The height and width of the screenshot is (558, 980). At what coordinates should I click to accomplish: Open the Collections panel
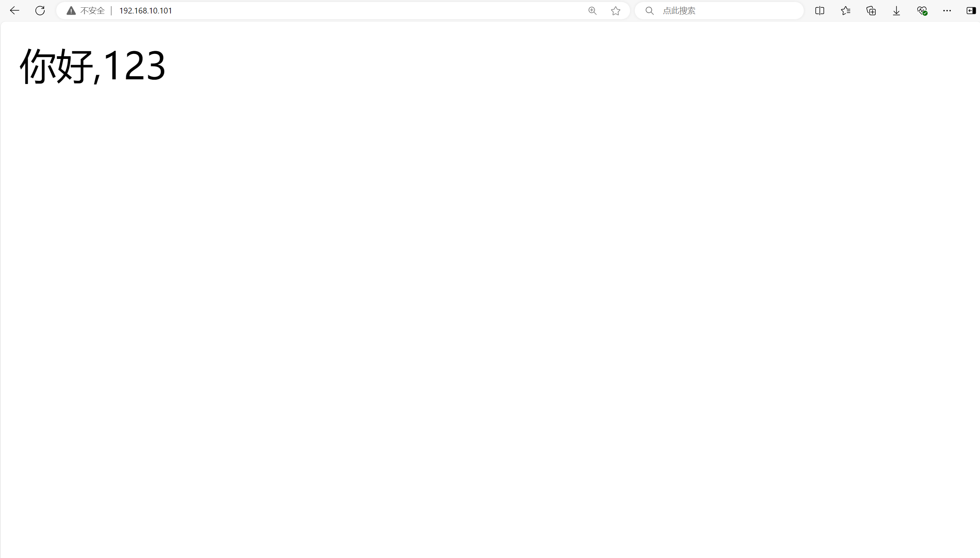coord(871,11)
